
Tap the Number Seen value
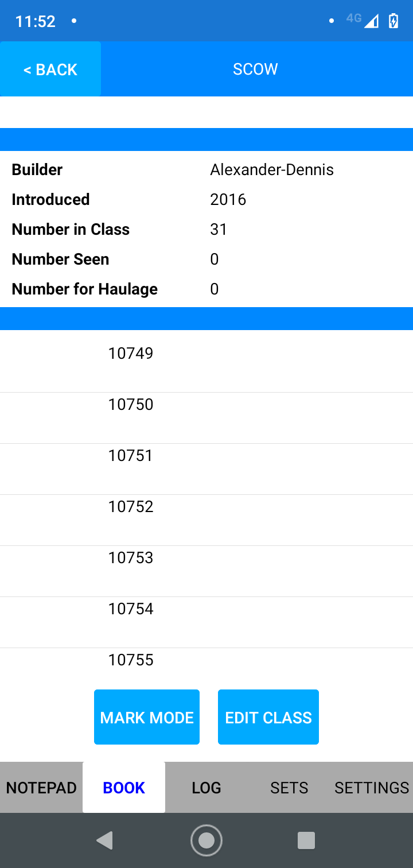tap(214, 259)
